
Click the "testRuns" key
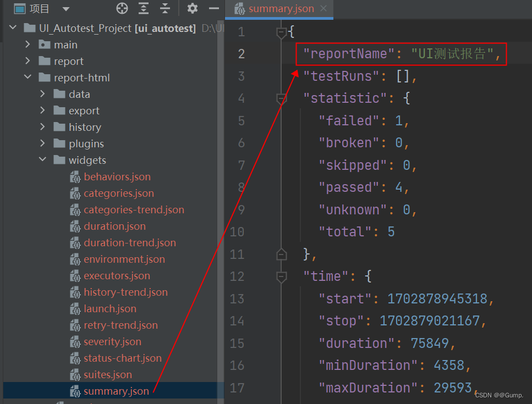(341, 76)
